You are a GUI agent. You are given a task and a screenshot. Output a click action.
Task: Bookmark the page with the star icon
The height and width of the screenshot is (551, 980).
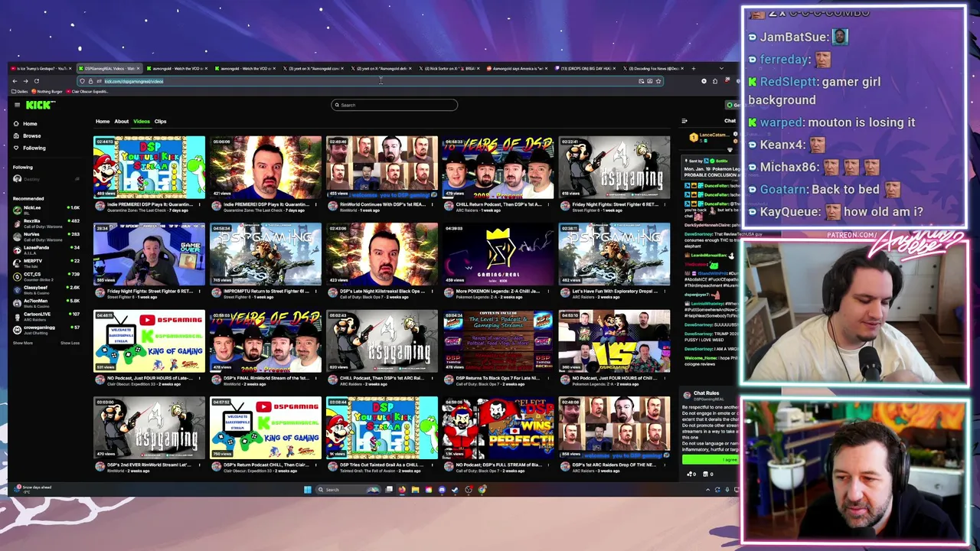click(x=658, y=81)
